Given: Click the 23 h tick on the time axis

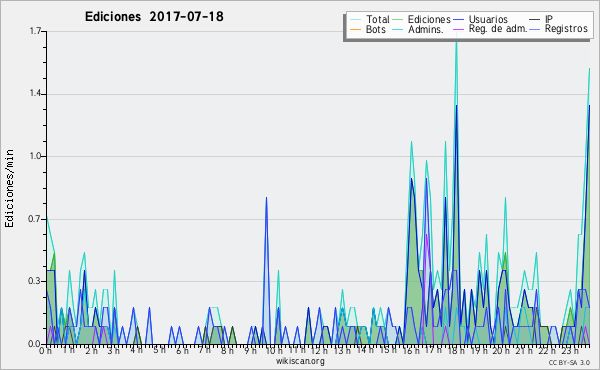Looking at the screenshot, I should coord(569,351).
